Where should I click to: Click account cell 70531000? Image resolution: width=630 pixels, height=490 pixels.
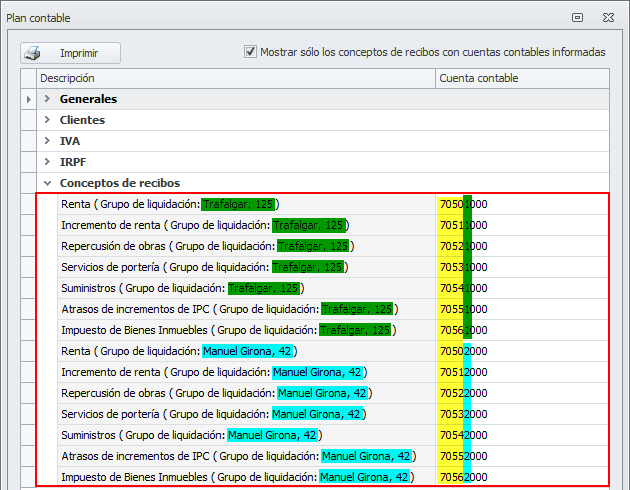pyautogui.click(x=522, y=267)
